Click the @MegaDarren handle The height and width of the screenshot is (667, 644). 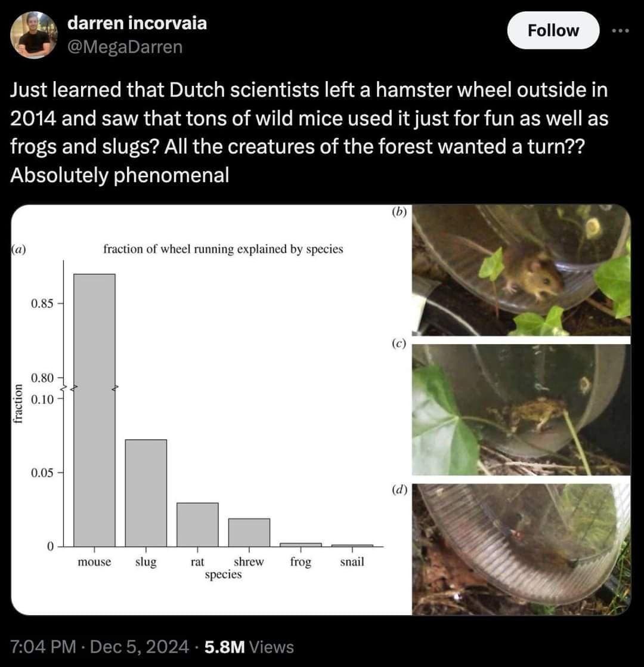click(x=125, y=46)
